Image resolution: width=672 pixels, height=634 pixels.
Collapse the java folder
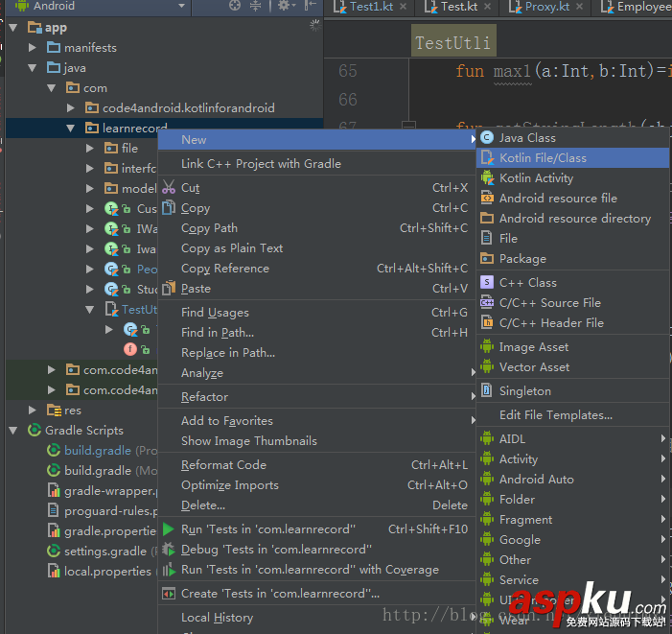coord(33,68)
